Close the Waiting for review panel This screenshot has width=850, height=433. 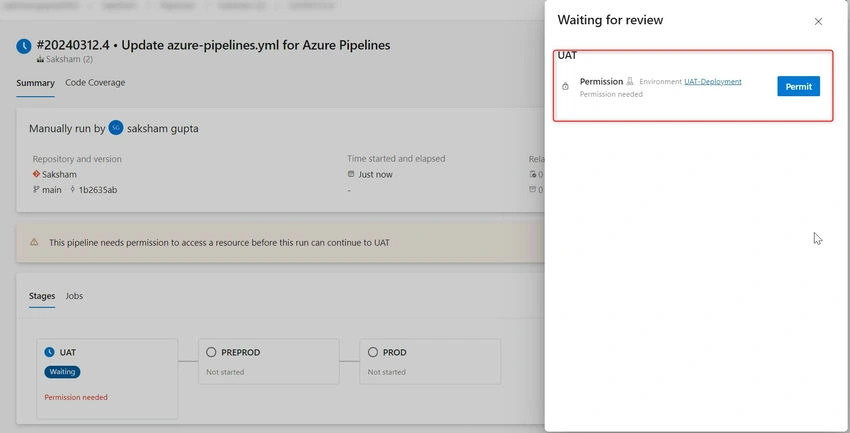(x=818, y=22)
